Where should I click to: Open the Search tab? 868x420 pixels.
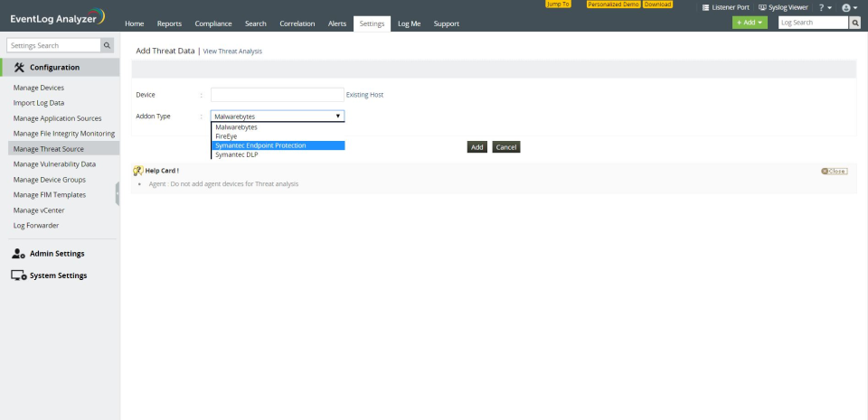tap(256, 23)
